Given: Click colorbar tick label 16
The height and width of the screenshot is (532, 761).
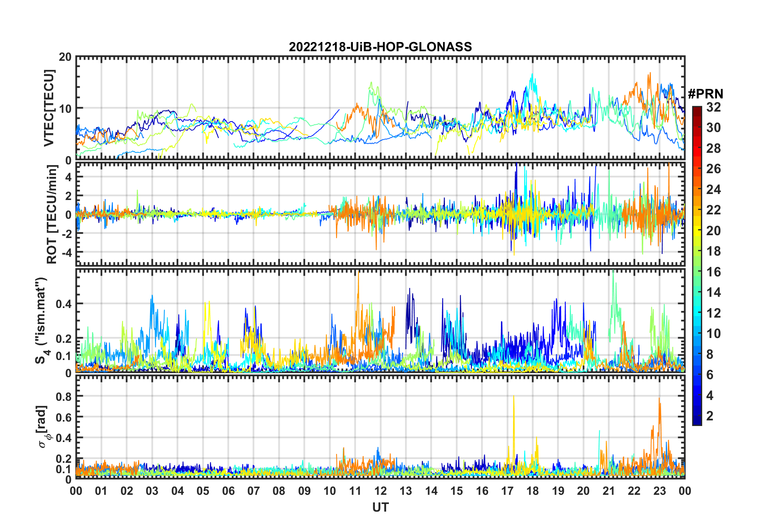Looking at the screenshot, I should pos(713,272).
